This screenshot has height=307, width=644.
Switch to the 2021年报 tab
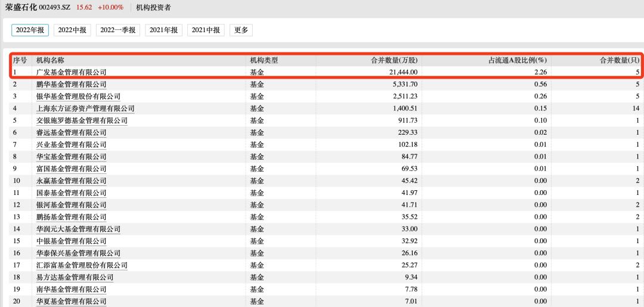tap(163, 30)
